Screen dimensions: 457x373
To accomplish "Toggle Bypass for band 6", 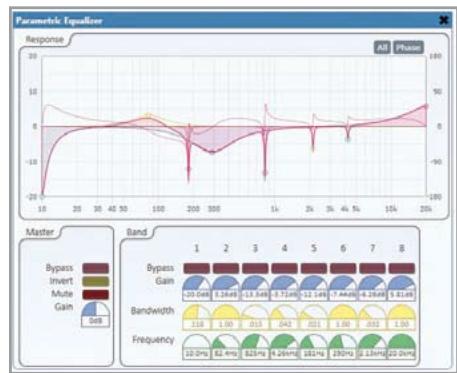I will pos(343,268).
